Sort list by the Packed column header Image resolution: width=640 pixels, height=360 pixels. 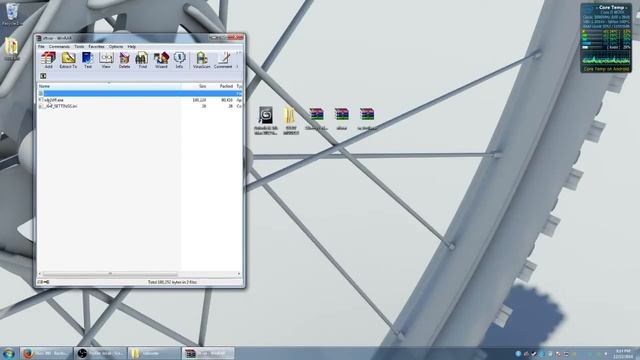pos(221,86)
